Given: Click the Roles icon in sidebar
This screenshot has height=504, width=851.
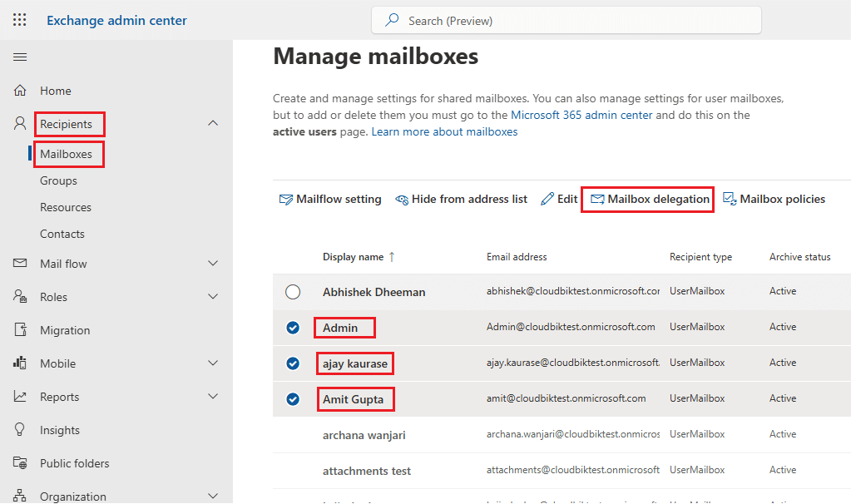Looking at the screenshot, I should 20,296.
